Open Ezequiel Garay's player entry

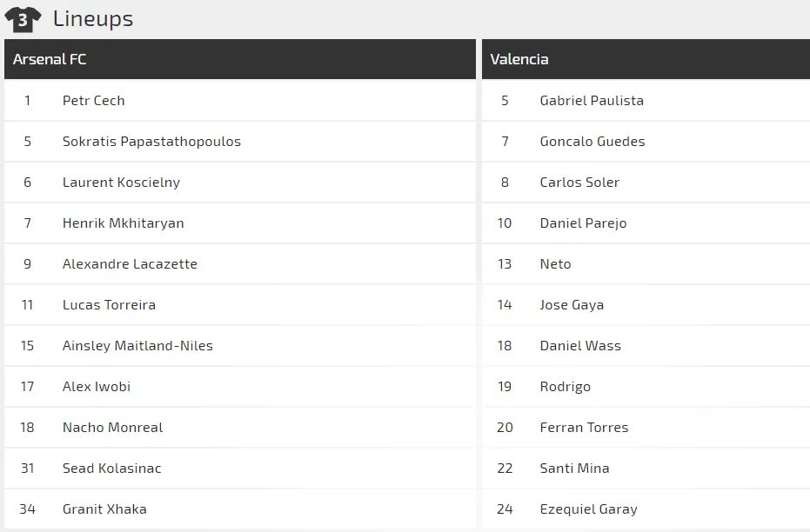click(588, 509)
